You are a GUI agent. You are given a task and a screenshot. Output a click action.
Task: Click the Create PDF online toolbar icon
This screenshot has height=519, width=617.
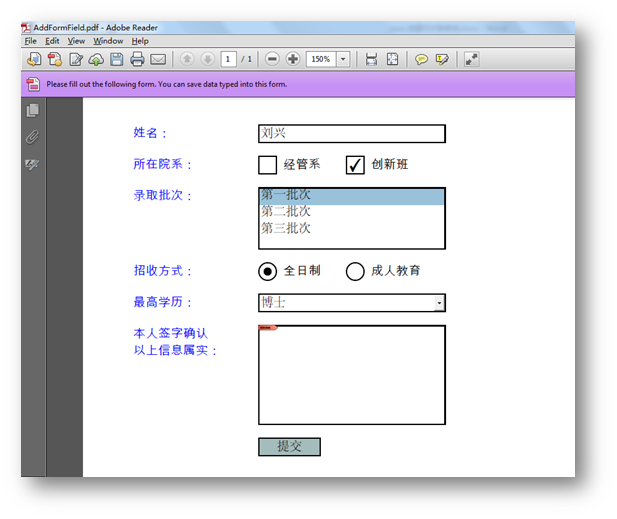coord(34,59)
